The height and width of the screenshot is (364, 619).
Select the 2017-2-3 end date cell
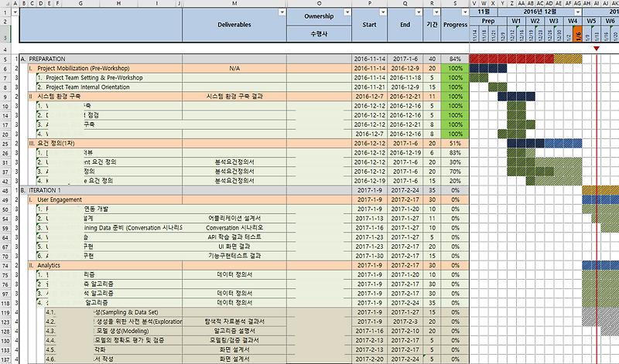tap(405, 321)
